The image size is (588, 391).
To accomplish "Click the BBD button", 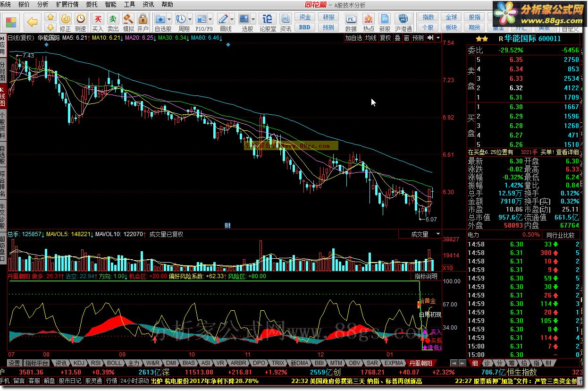I will (x=305, y=27).
